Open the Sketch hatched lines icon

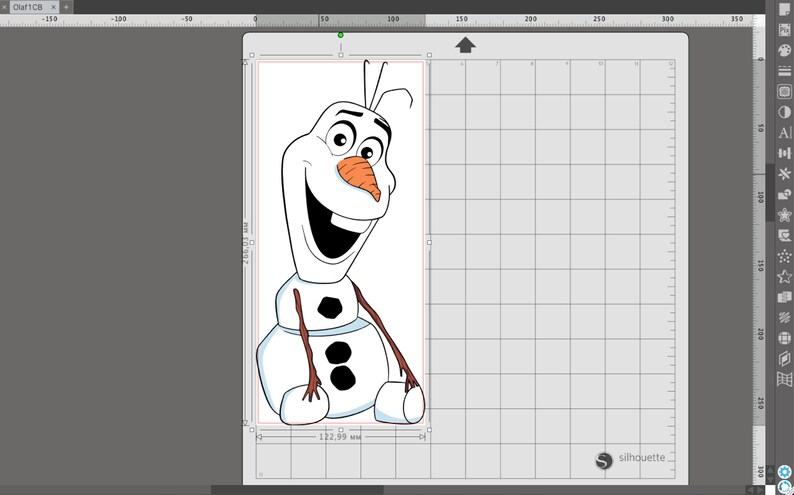784,317
